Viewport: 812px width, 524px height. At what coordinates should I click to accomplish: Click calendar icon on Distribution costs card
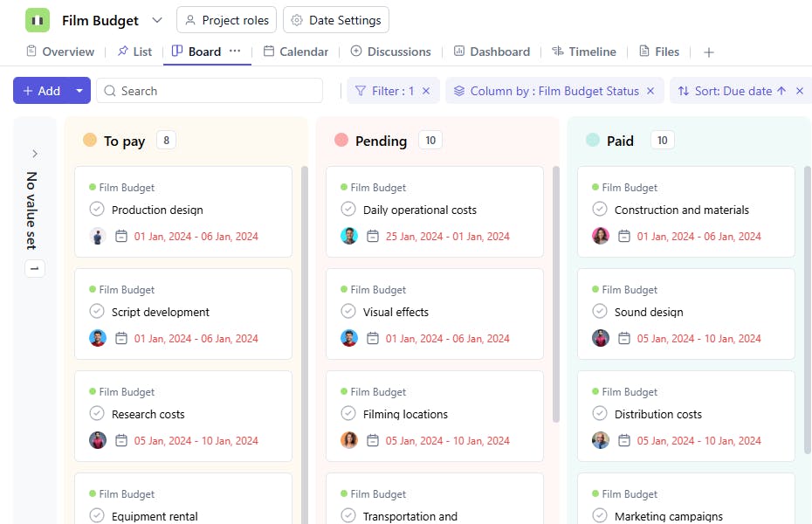(624, 440)
